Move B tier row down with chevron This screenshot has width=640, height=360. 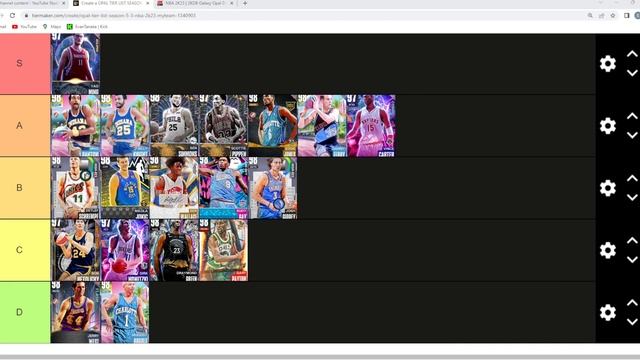tap(632, 197)
